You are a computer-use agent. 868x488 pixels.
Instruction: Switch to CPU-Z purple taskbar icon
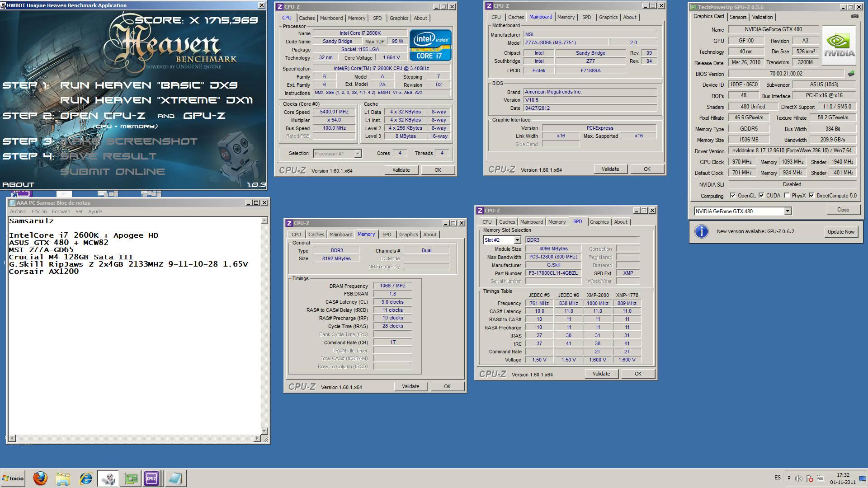point(151,478)
